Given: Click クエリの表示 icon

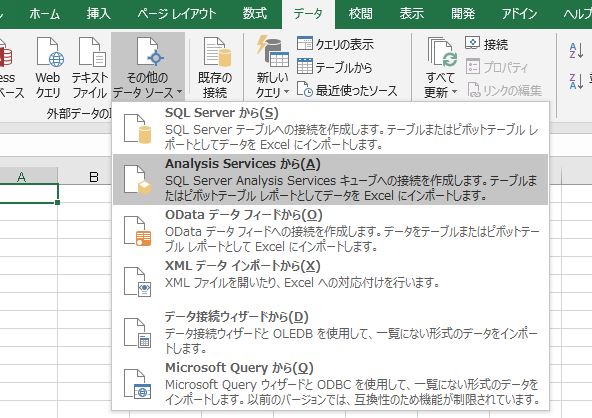Looking at the screenshot, I should click(305, 43).
